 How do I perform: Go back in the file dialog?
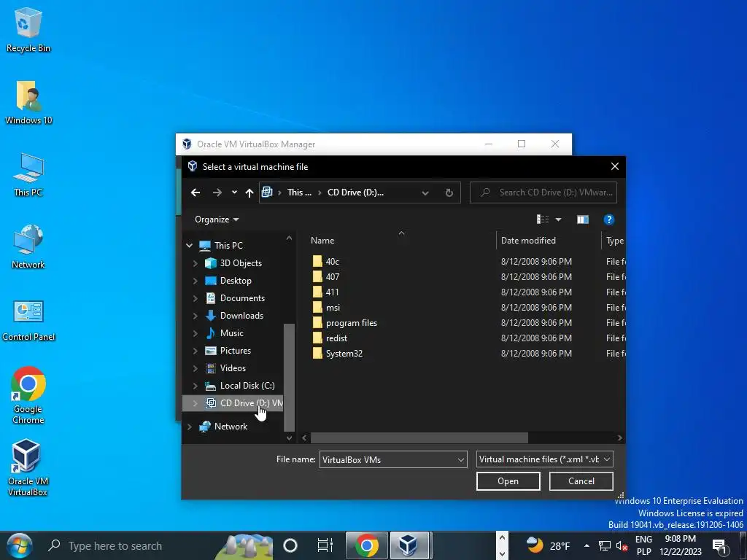tap(196, 192)
